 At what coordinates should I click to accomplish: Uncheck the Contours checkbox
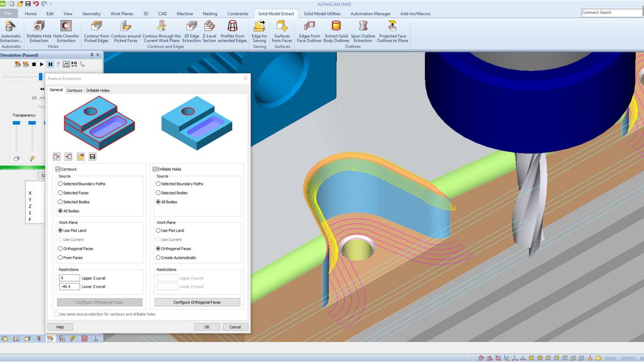(58, 169)
